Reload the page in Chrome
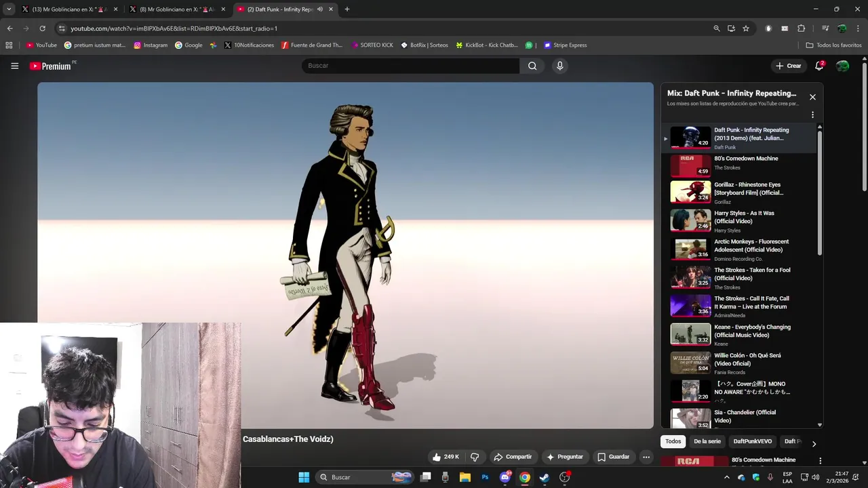 coord(42,28)
